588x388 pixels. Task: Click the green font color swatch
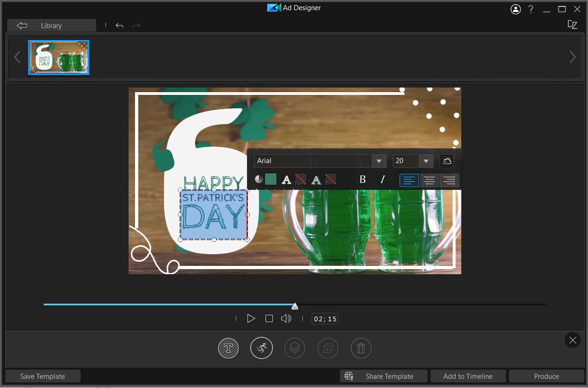pos(270,179)
